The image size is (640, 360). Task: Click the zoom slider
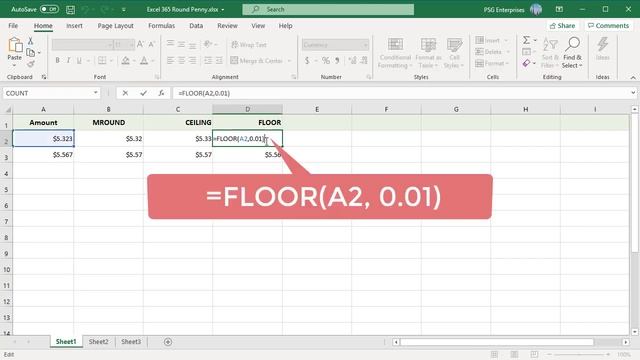pyautogui.click(x=579, y=354)
